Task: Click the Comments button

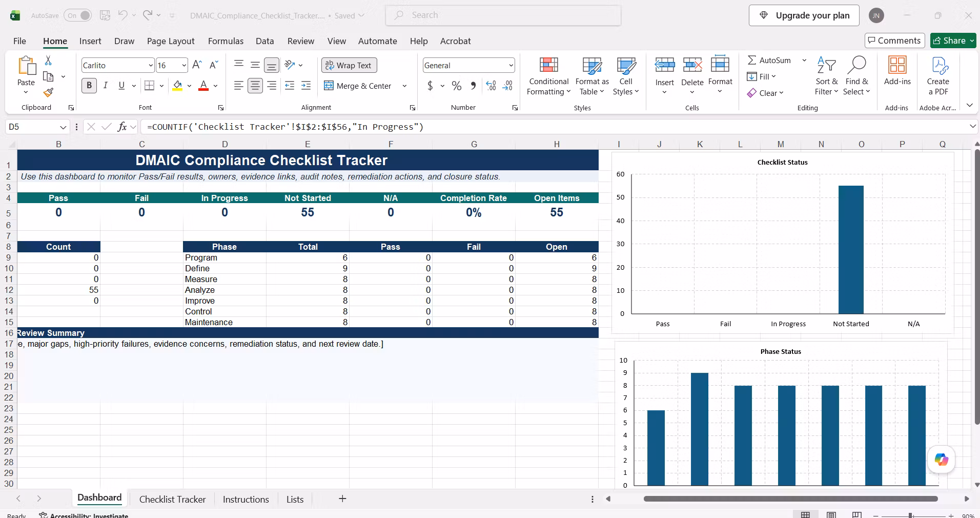Action: point(894,41)
